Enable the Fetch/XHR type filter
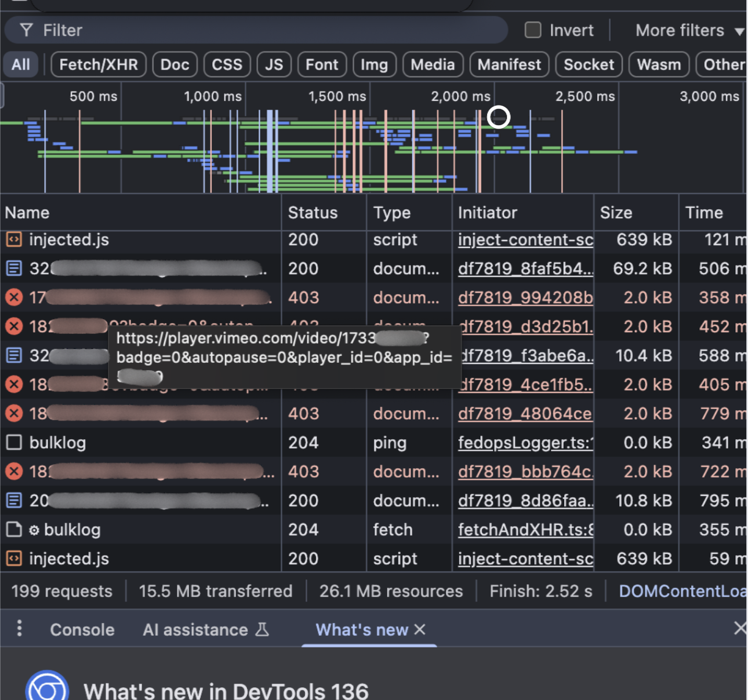748x700 pixels. [99, 64]
